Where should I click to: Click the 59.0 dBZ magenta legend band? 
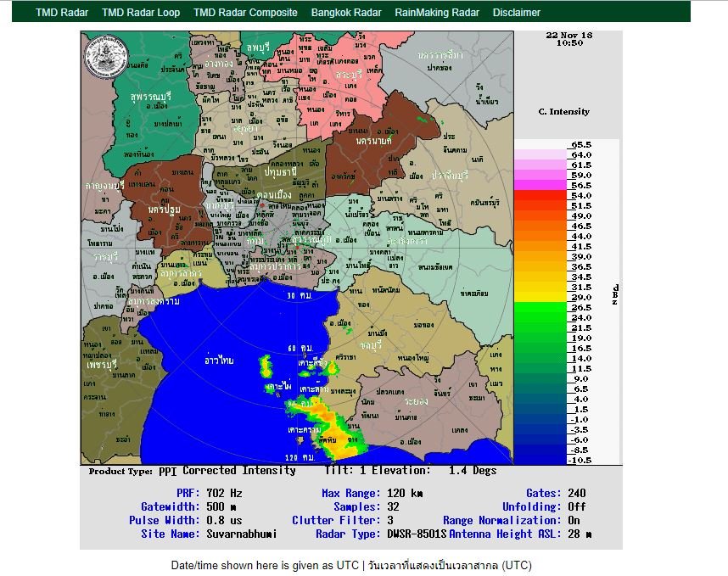click(x=540, y=175)
